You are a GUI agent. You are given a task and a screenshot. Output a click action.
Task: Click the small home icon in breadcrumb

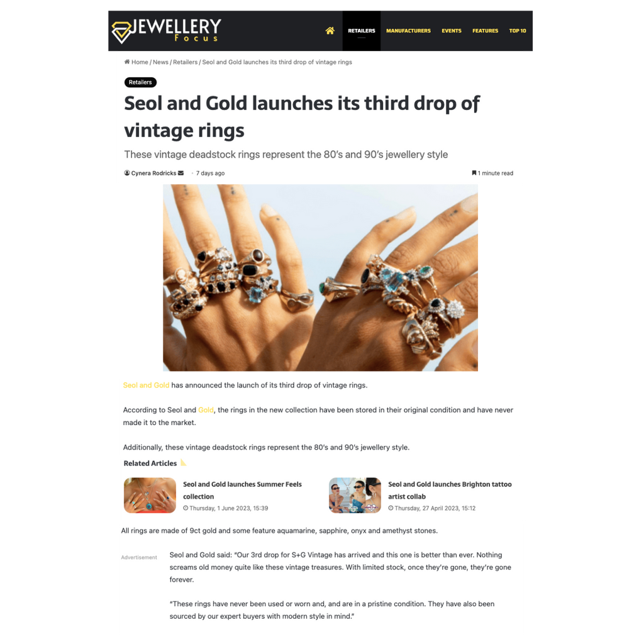click(127, 62)
